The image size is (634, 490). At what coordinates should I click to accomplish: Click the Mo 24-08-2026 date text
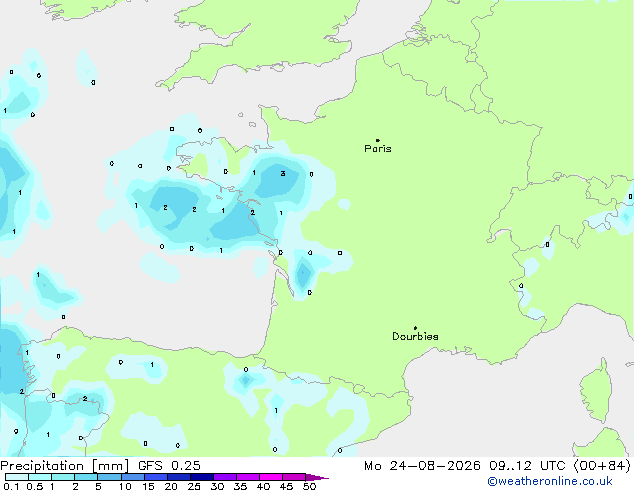tap(422, 466)
